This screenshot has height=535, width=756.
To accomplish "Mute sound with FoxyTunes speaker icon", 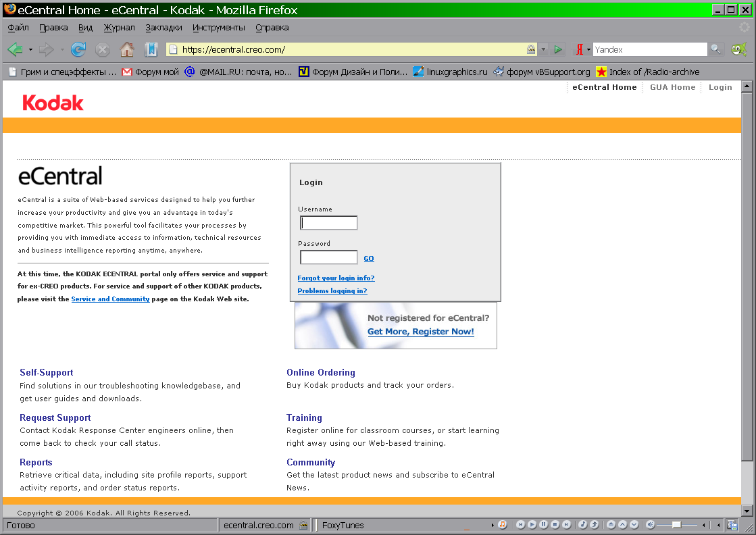I will coord(651,525).
